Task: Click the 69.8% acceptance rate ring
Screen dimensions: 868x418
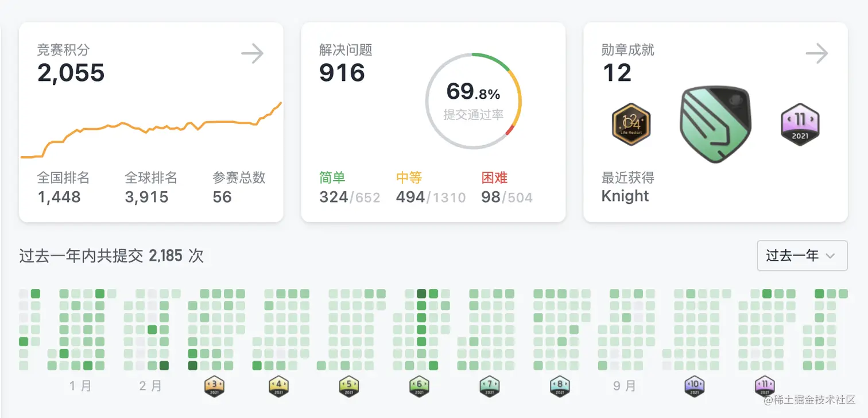Action: pyautogui.click(x=474, y=101)
